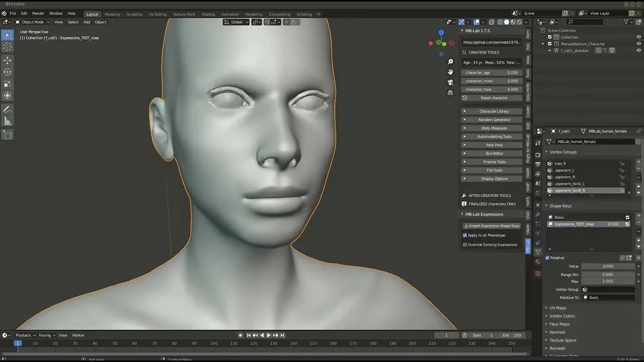This screenshot has height=362, width=644.
Task: Open the Object Mode dropdown
Action: 33,22
